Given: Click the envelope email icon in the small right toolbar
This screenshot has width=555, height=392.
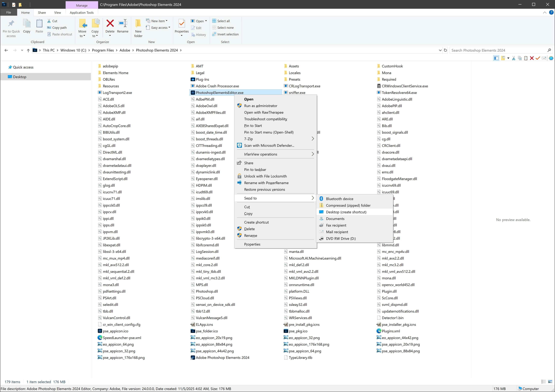Looking at the screenshot, I should pyautogui.click(x=544, y=58).
